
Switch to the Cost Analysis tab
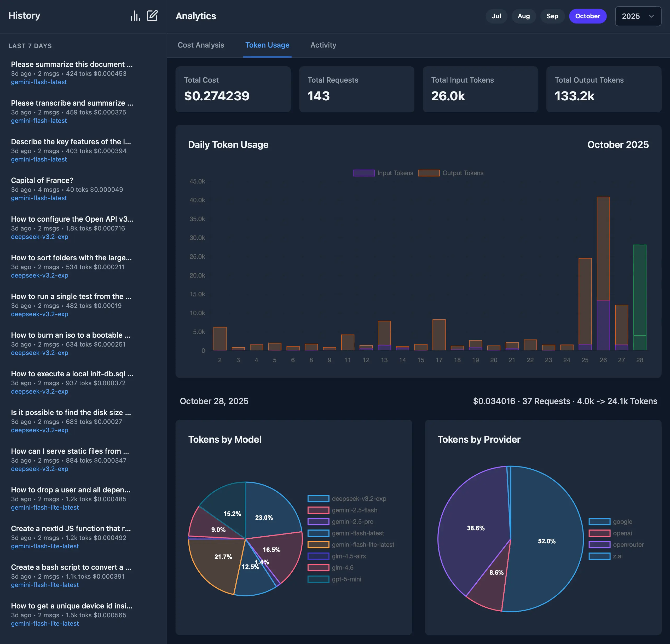[x=201, y=45]
